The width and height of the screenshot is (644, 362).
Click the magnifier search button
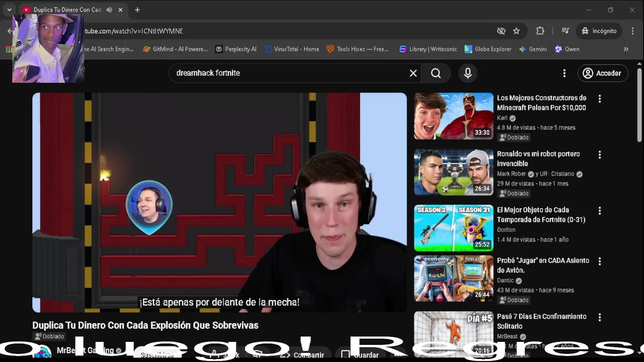coord(436,73)
